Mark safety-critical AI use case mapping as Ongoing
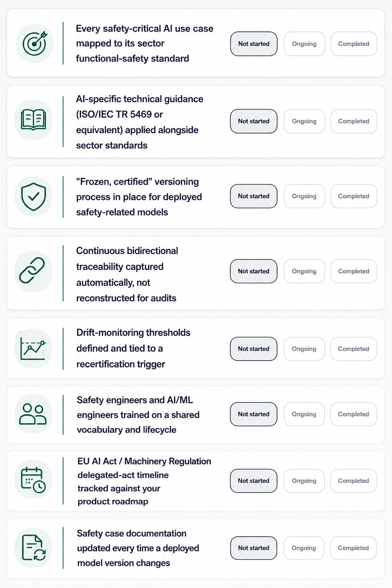 (304, 44)
